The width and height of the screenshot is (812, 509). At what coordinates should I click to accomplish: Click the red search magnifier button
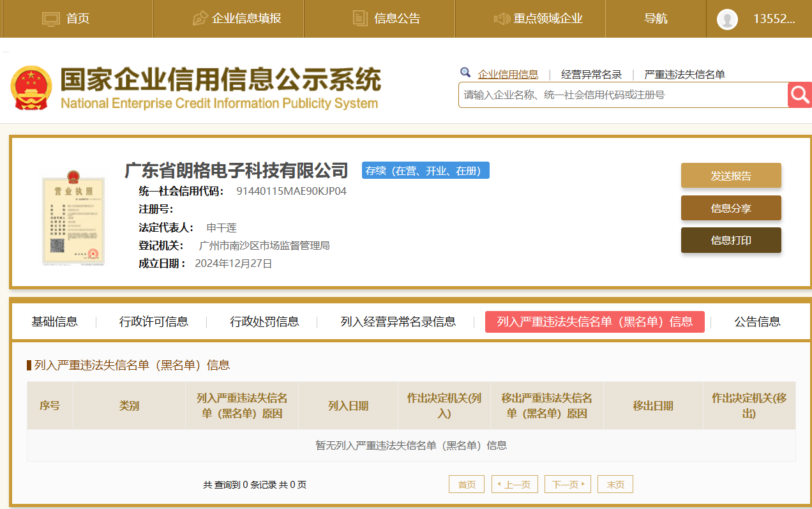(799, 95)
